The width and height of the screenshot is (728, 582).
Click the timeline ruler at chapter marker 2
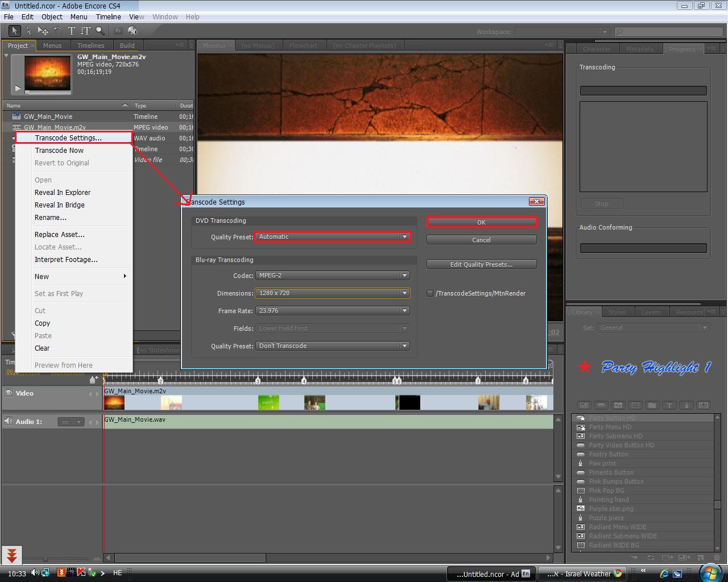161,380
